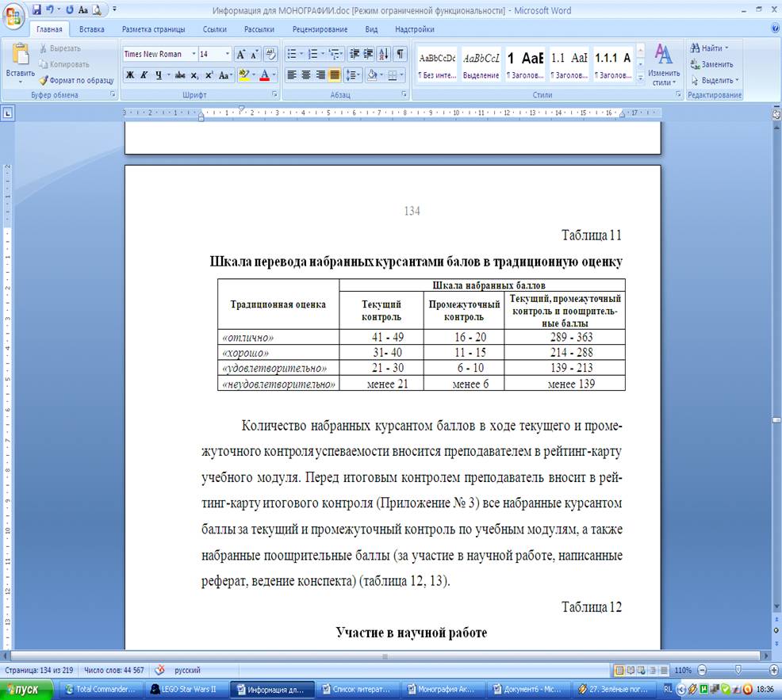Click the strikethrough (abc) icon
This screenshot has width=782, height=700.
coord(180,75)
